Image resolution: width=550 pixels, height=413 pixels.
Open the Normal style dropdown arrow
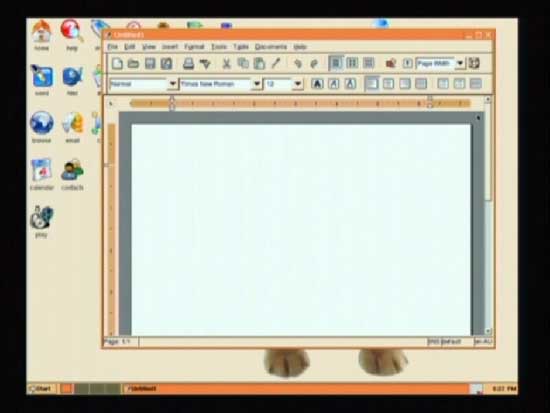[x=172, y=84]
